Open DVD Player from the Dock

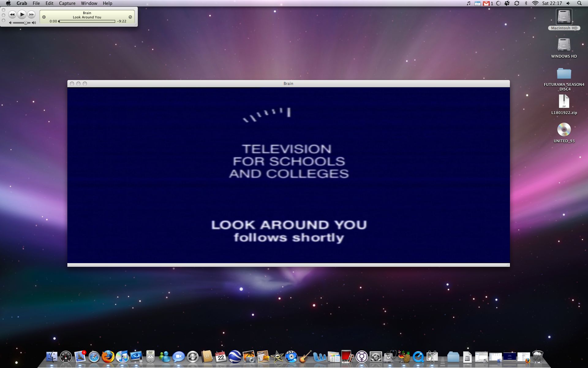(150, 357)
